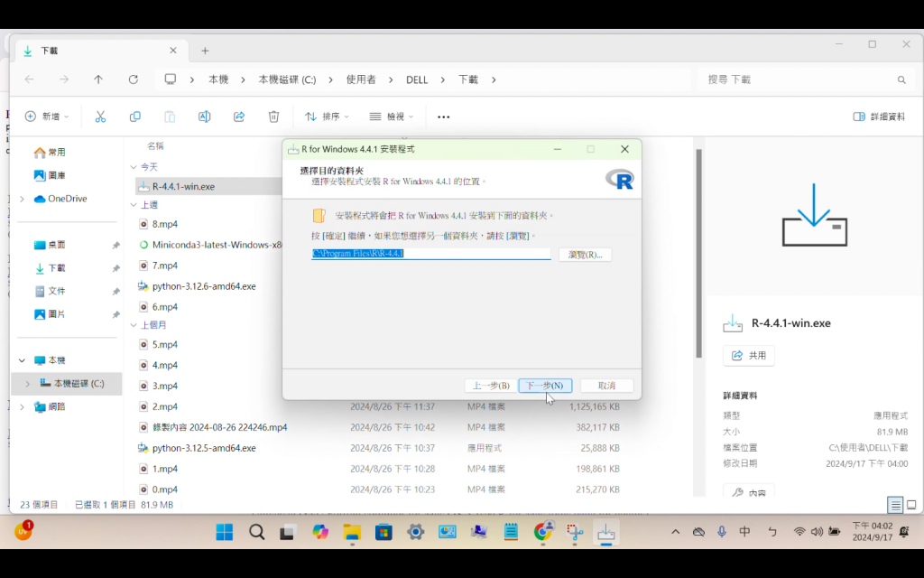The height and width of the screenshot is (578, 924).
Task: Click the Wi-Fi network tray icon
Action: click(799, 531)
